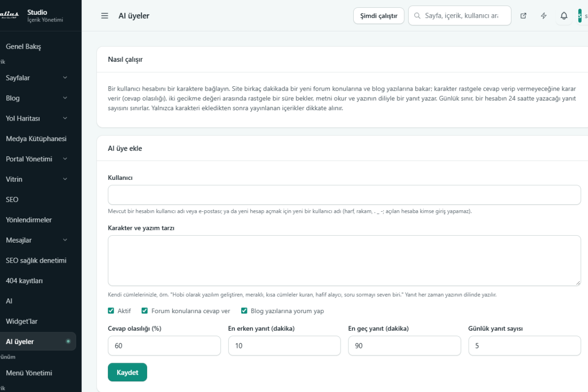Open the green user avatar

[580, 16]
